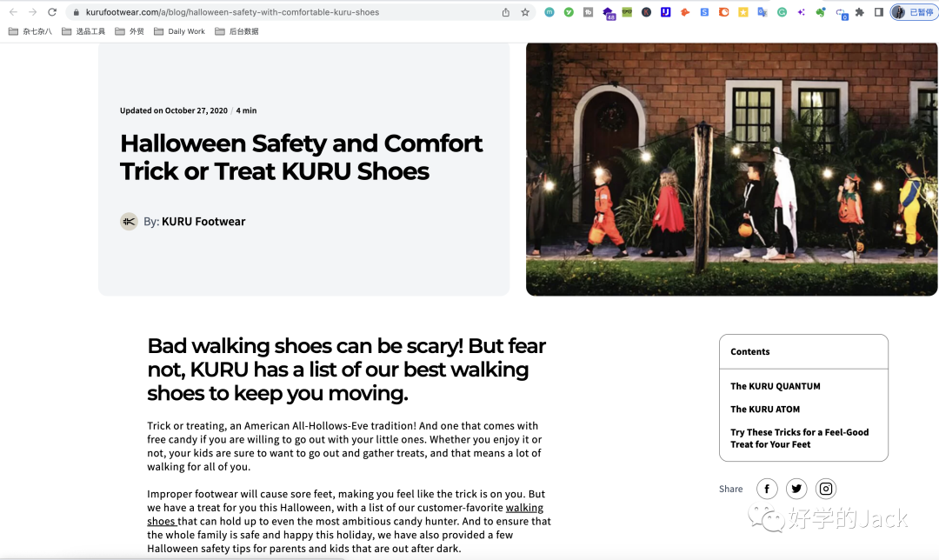The height and width of the screenshot is (560, 939).
Task: Open the profile button labeled 已暂停
Action: [x=914, y=12]
